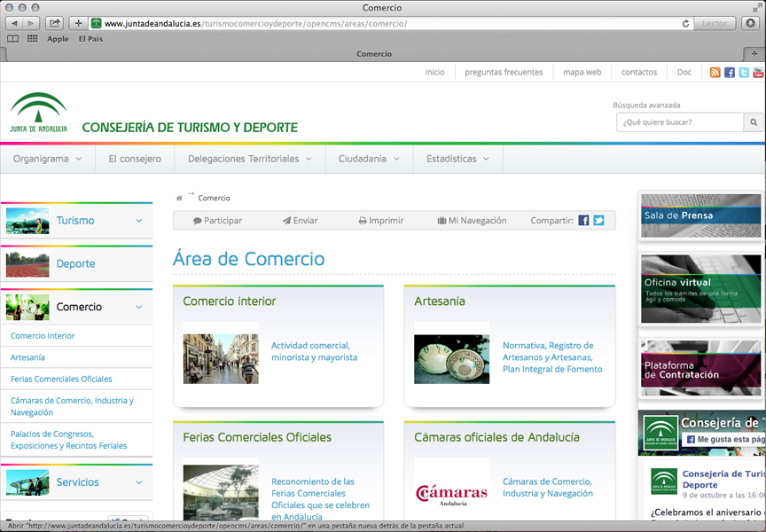The image size is (766, 532).
Task: Share page via Twitter icon beside Compartir
Action: 598,221
